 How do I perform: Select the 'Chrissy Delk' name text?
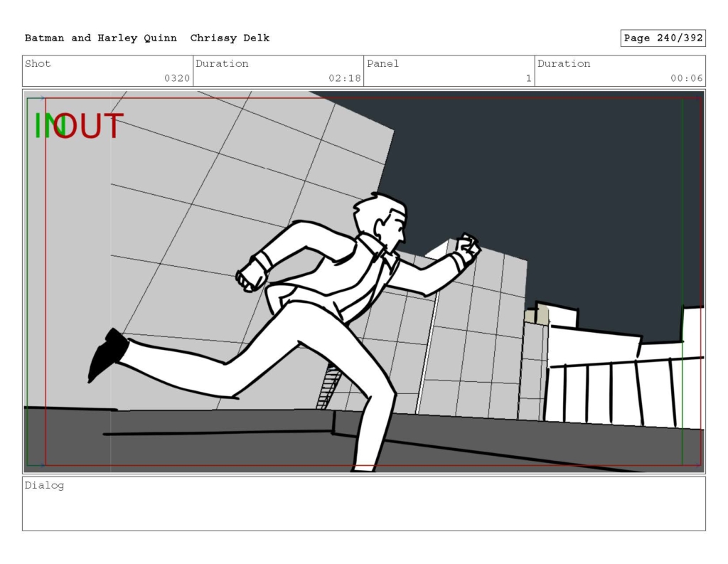click(230, 38)
